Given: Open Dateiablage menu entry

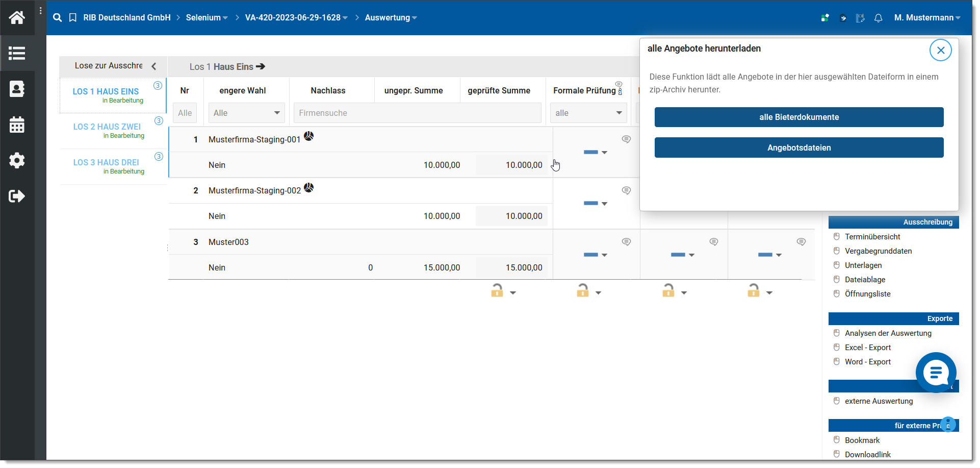Looking at the screenshot, I should (x=865, y=280).
